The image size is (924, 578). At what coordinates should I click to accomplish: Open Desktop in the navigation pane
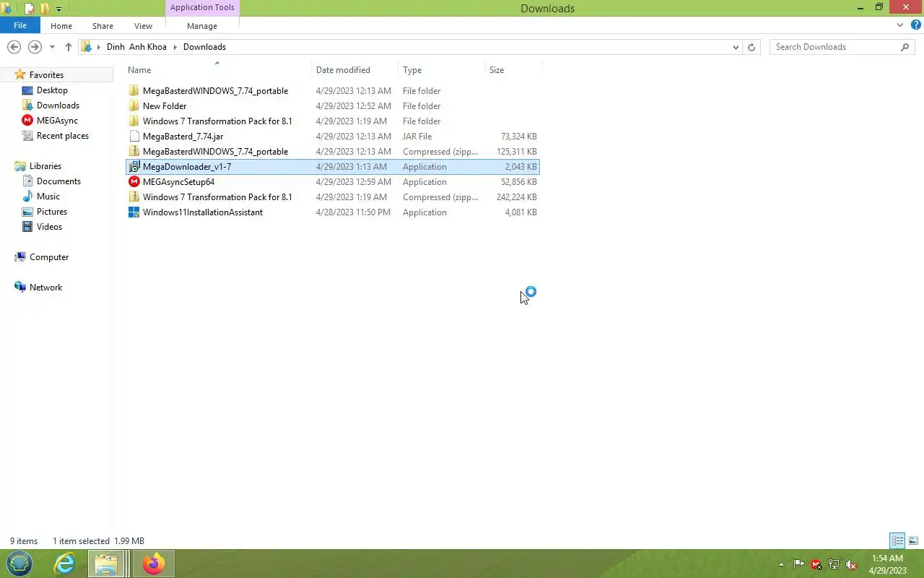coord(52,90)
